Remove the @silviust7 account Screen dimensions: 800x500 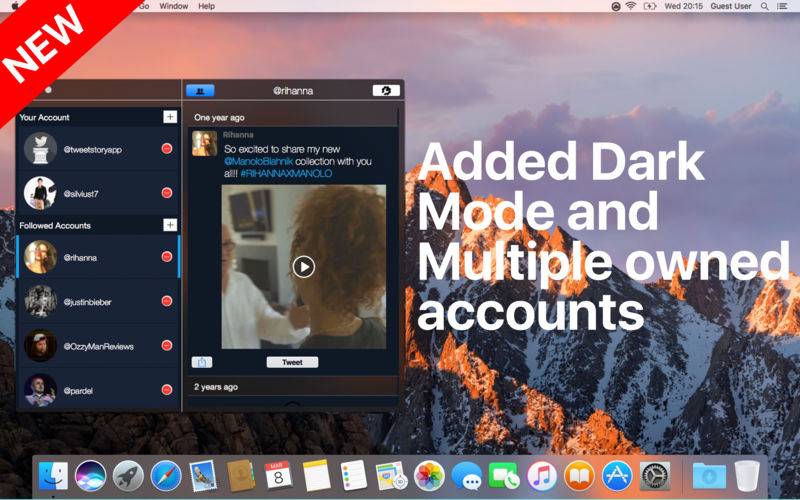[x=167, y=193]
